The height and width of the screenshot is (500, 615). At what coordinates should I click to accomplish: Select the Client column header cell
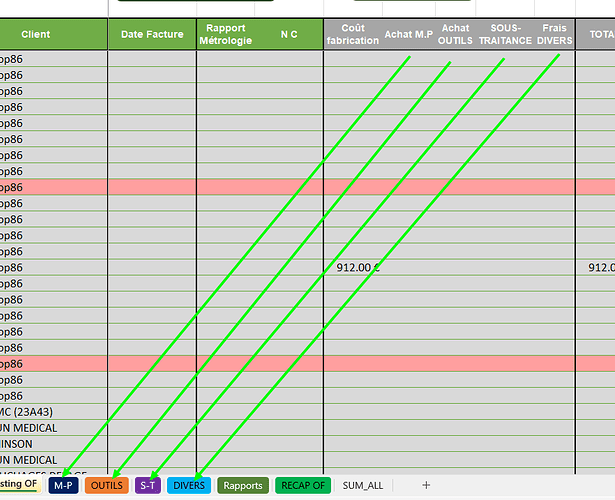click(x=35, y=34)
